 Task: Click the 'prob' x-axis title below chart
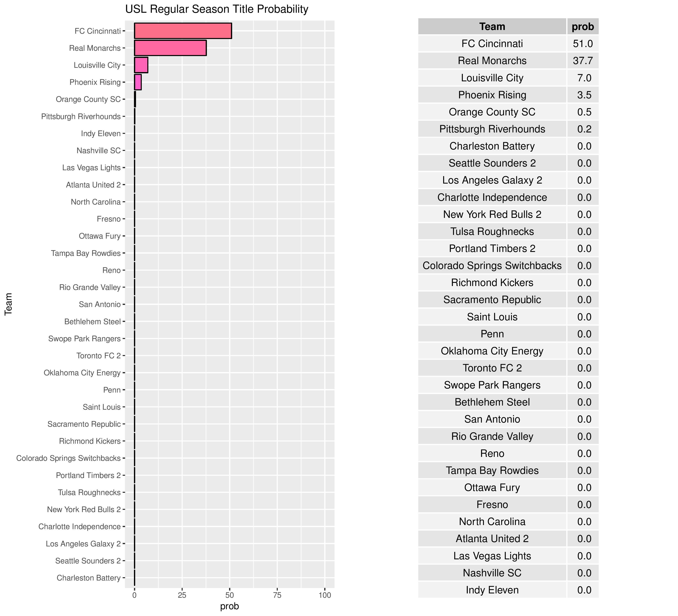[x=229, y=606]
